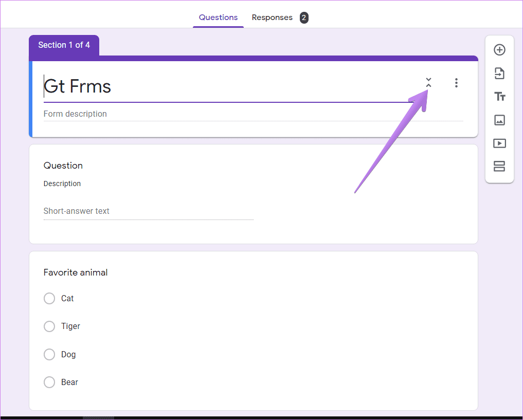Image resolution: width=523 pixels, height=420 pixels.
Task: Click the responses count badge 2
Action: click(304, 17)
